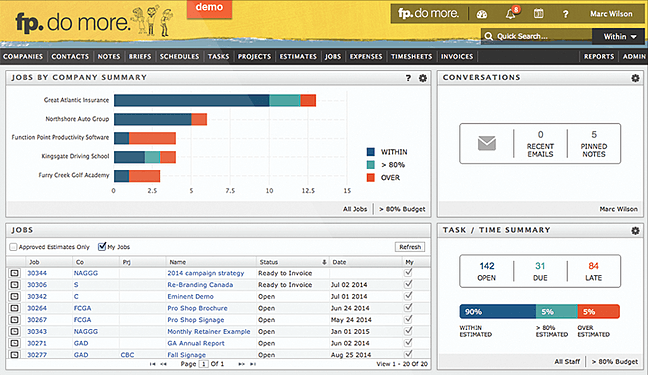Click the envelope icon in Conversations

pyautogui.click(x=487, y=143)
